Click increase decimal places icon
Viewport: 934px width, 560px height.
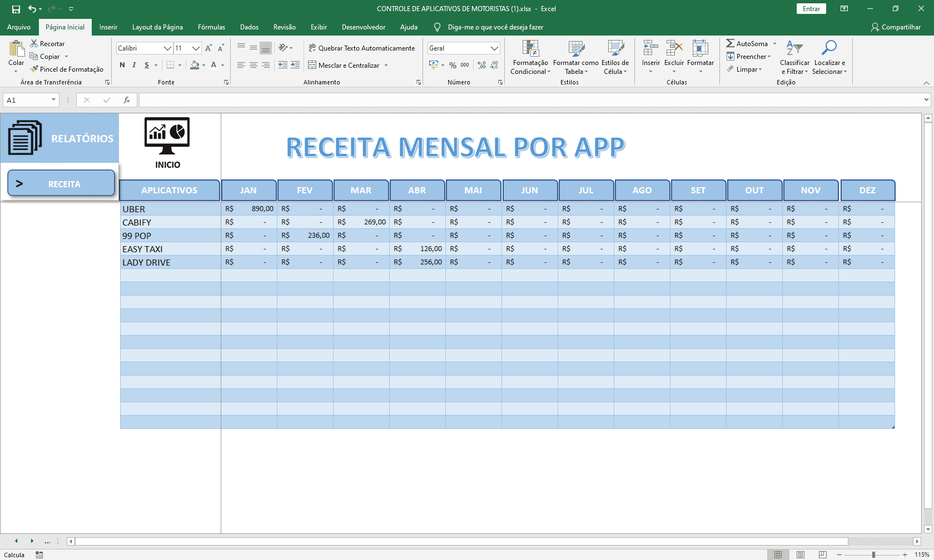(481, 65)
